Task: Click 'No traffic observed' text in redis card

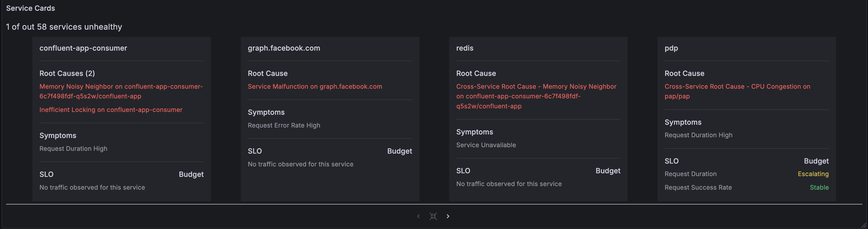Action: pyautogui.click(x=509, y=184)
